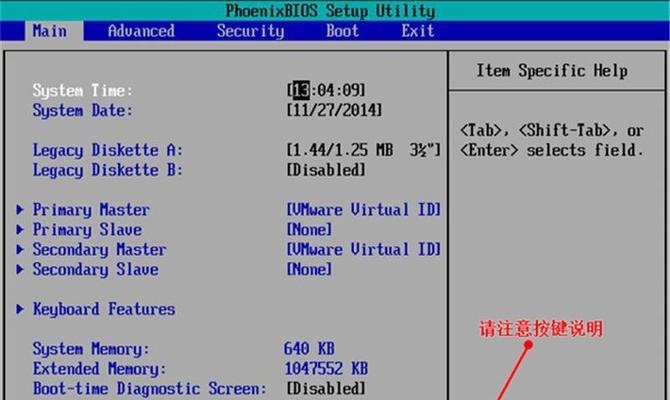
Task: Open the Boot menu tab
Action: 342,31
